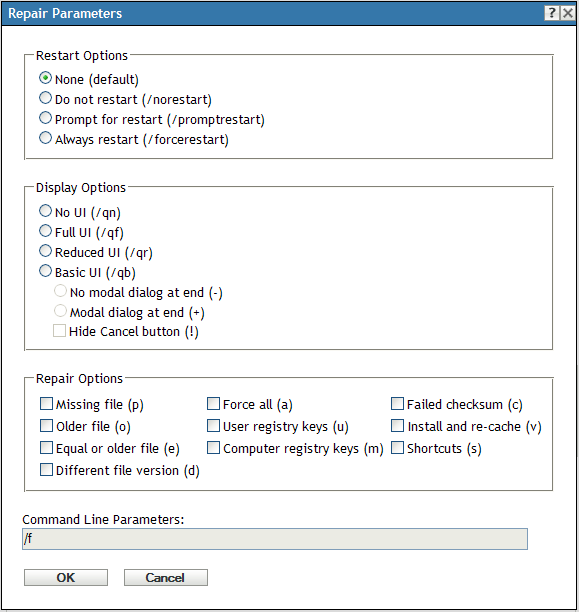The width and height of the screenshot is (579, 612).
Task: Choose Basic UI (/qb) option
Action: point(45,271)
